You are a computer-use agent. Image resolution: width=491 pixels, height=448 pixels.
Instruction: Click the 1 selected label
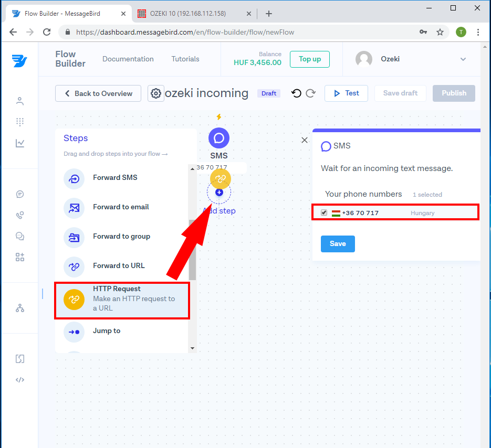pos(427,195)
